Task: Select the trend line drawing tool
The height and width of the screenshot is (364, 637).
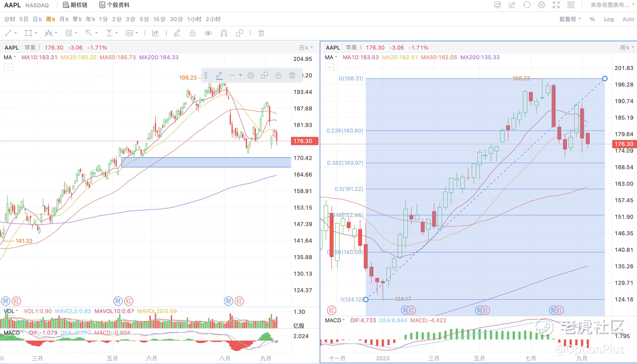Action: click(8, 33)
